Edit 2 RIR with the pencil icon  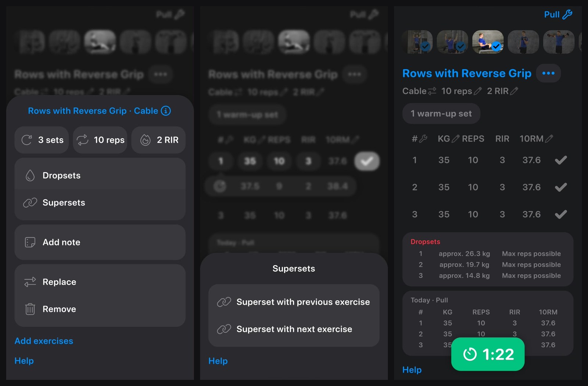(x=514, y=91)
